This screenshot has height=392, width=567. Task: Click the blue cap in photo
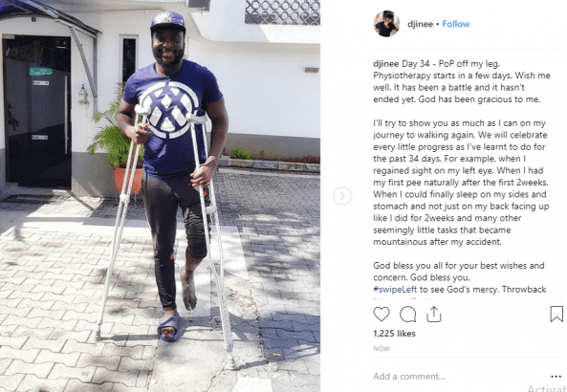pos(167,21)
